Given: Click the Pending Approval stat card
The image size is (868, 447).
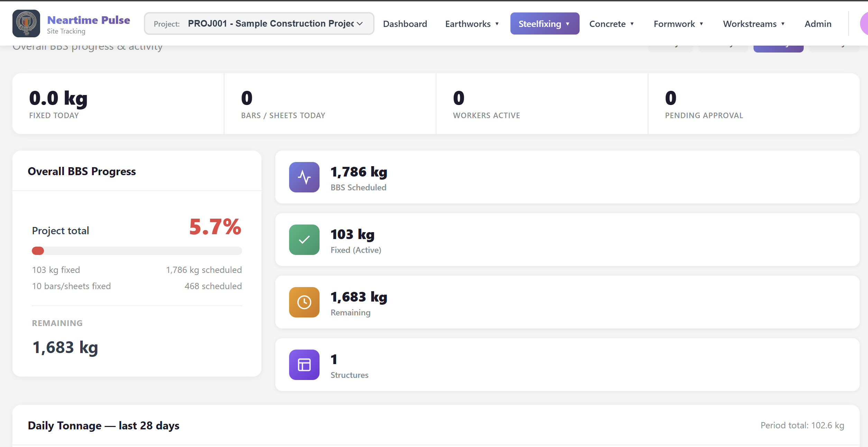Looking at the screenshot, I should [x=753, y=103].
